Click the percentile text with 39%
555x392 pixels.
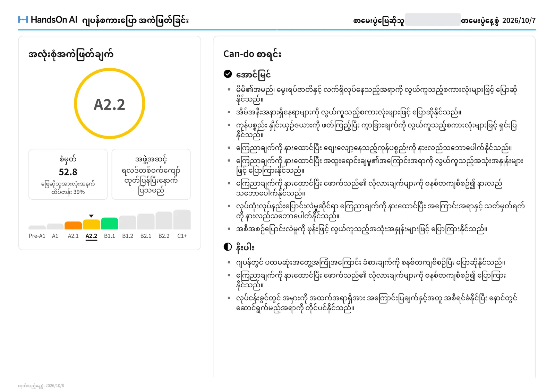click(68, 188)
